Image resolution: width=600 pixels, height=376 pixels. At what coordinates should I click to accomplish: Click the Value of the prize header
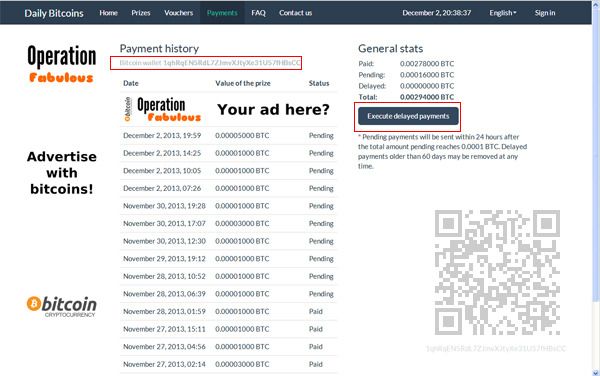(243, 83)
